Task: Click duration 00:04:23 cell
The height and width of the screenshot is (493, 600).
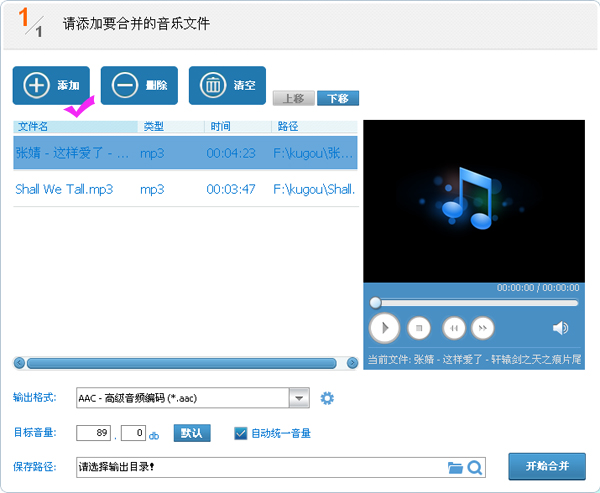Action: coord(231,153)
